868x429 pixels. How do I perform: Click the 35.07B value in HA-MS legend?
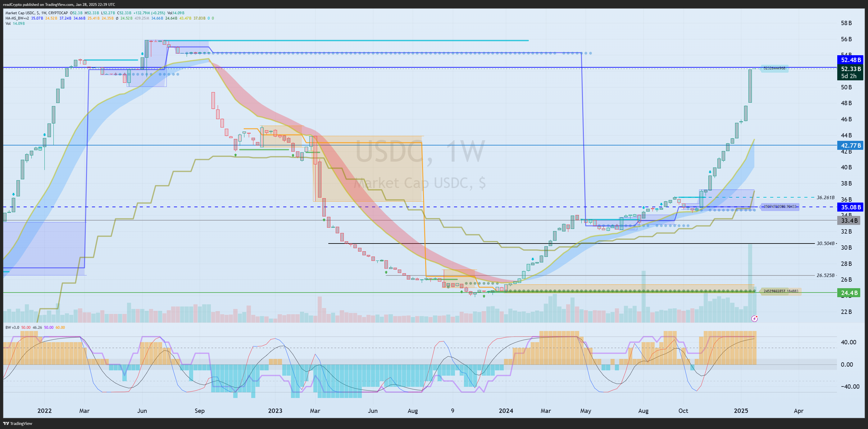[x=37, y=18]
